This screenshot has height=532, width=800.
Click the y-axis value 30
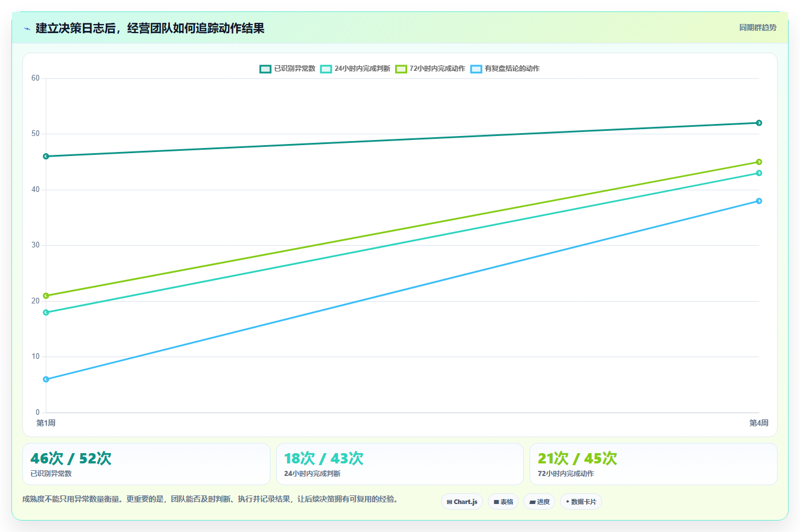(35, 245)
